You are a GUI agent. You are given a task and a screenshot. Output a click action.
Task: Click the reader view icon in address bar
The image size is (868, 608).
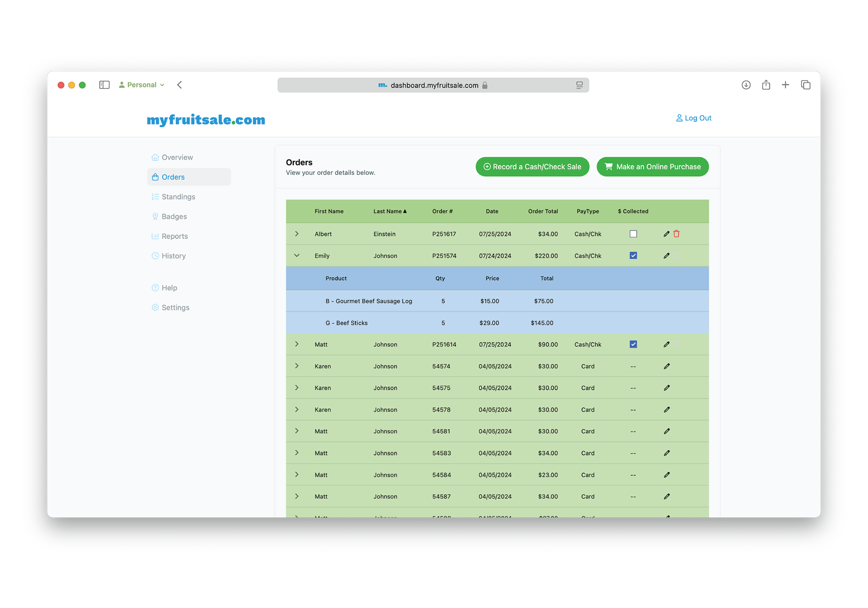click(579, 85)
